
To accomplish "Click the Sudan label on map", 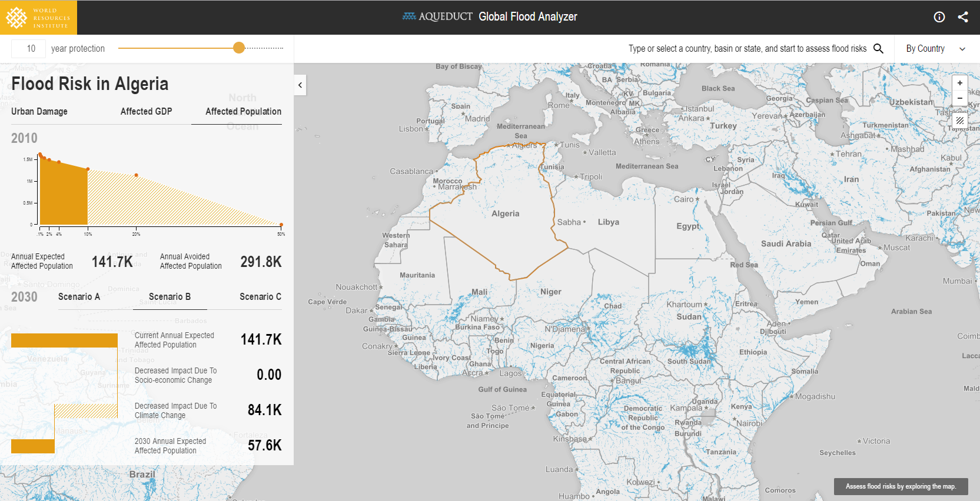I will (x=689, y=316).
